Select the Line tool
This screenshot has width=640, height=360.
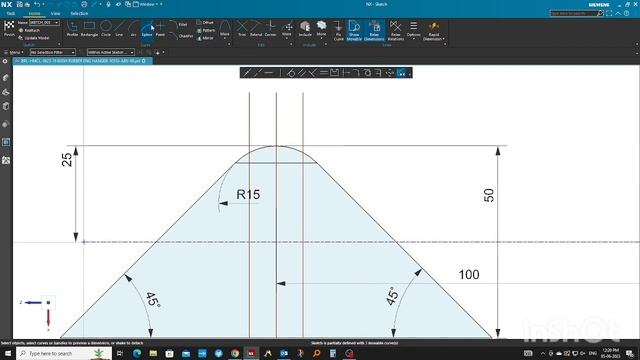click(119, 29)
